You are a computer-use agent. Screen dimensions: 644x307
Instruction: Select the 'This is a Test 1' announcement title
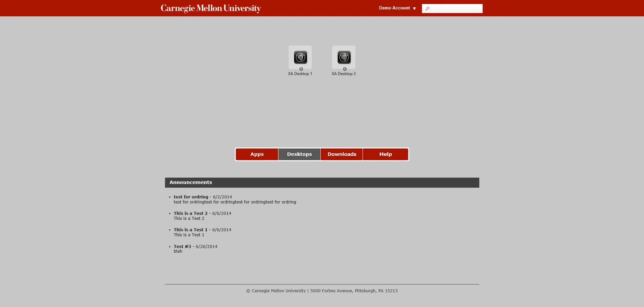coord(190,230)
